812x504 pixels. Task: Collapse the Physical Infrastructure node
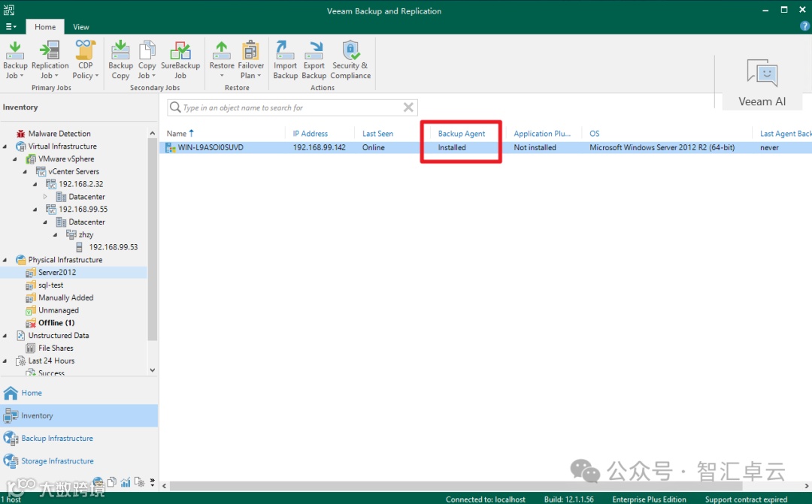5,260
